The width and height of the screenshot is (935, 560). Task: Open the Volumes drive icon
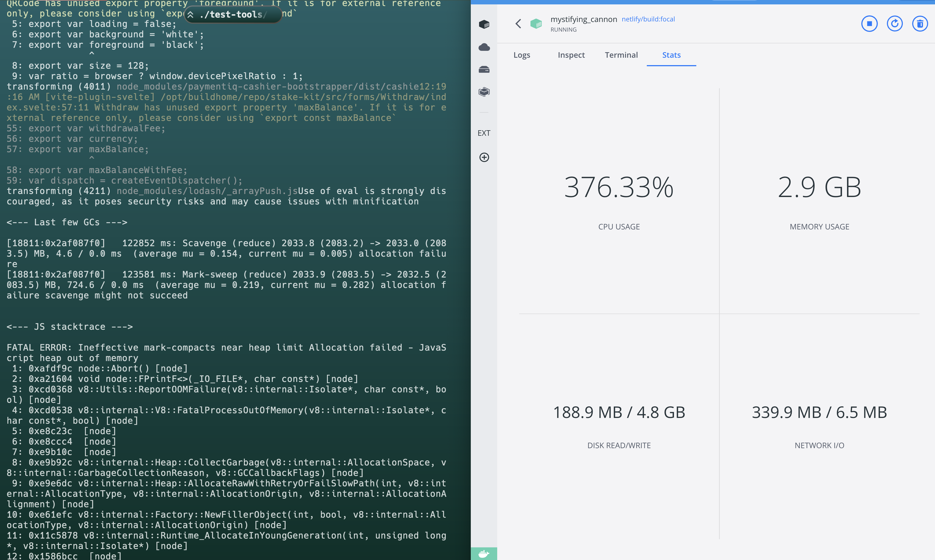(484, 70)
